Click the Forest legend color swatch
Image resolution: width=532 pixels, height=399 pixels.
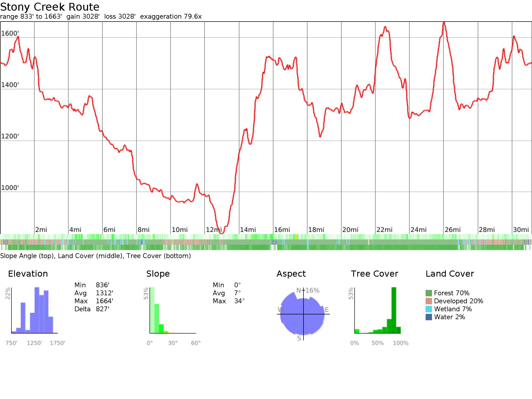coord(429,293)
